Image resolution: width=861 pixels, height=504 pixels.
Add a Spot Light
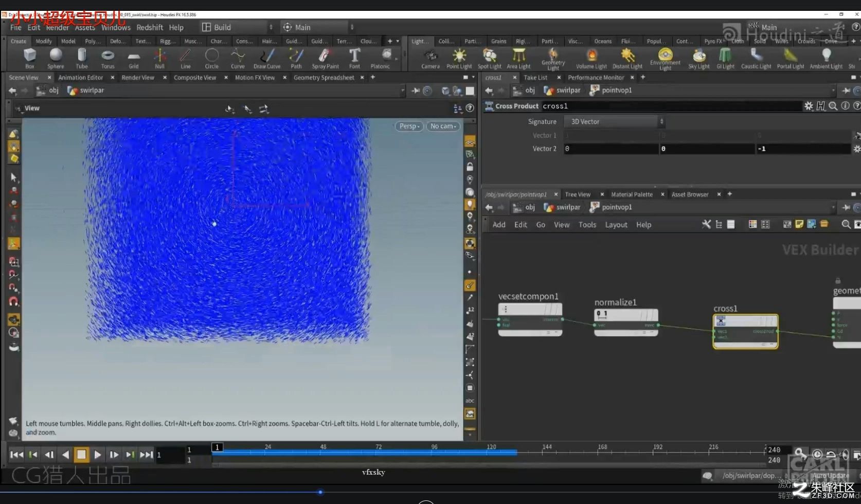click(489, 58)
